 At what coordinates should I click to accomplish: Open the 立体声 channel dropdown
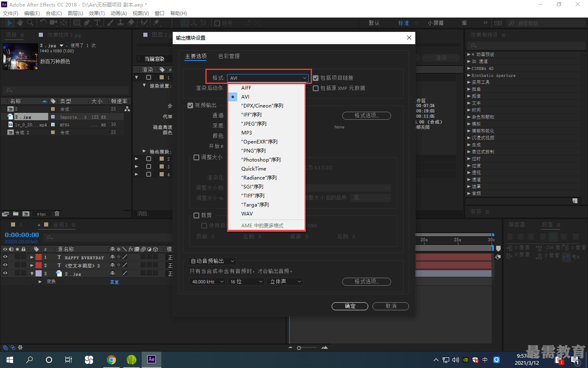coord(285,282)
